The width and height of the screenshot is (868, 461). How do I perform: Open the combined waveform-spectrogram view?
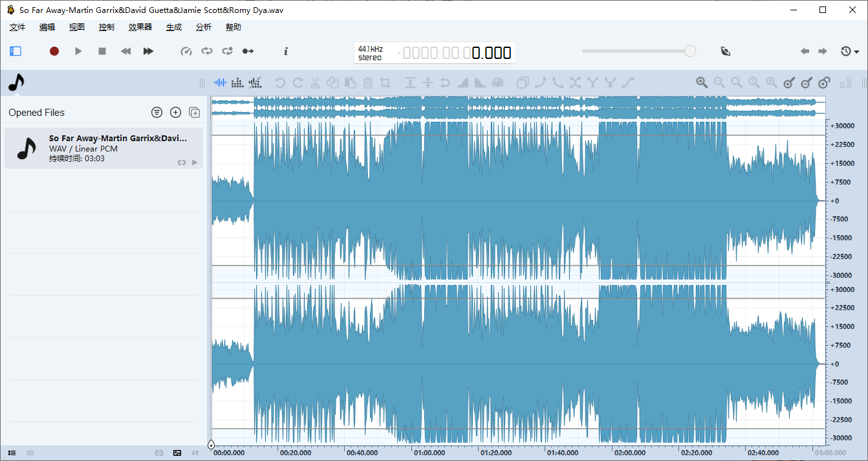click(255, 83)
